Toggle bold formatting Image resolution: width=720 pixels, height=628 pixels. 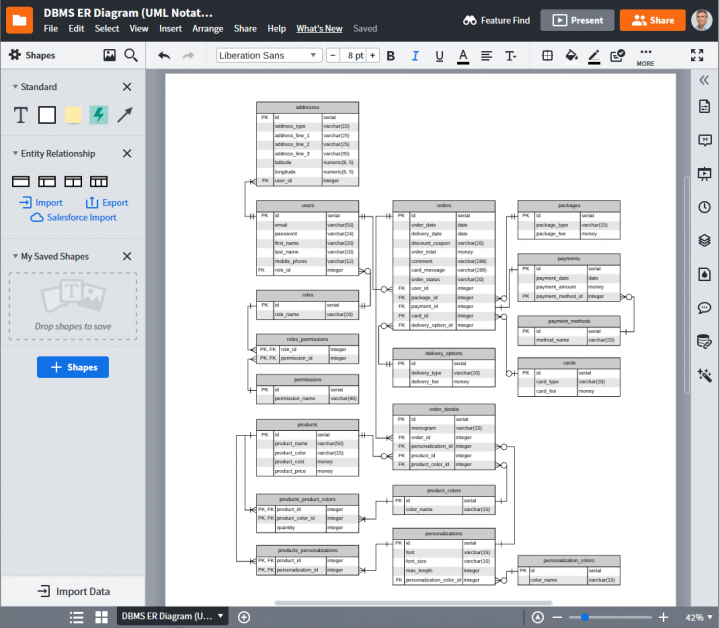point(390,56)
